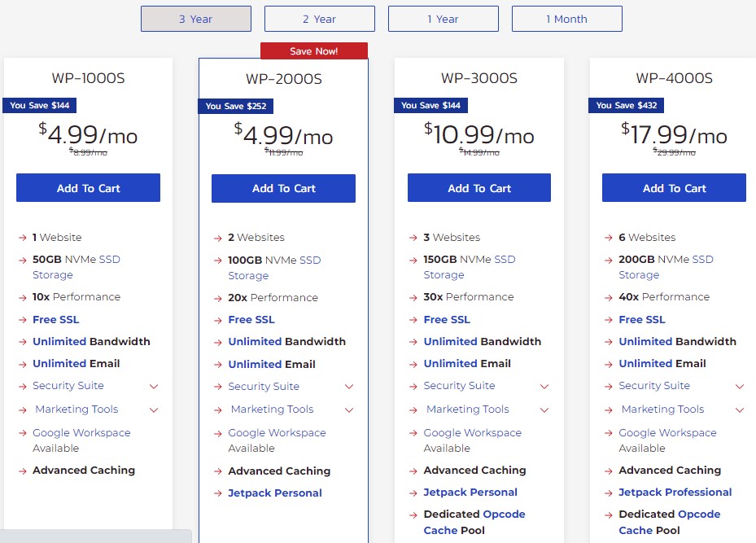The image size is (756, 543).
Task: Click the red Save Now! ribbon
Action: (x=314, y=50)
